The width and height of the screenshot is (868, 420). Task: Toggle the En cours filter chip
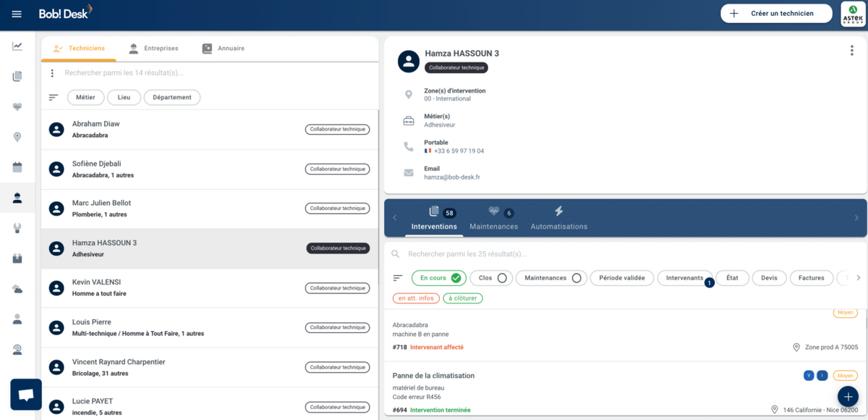click(439, 278)
